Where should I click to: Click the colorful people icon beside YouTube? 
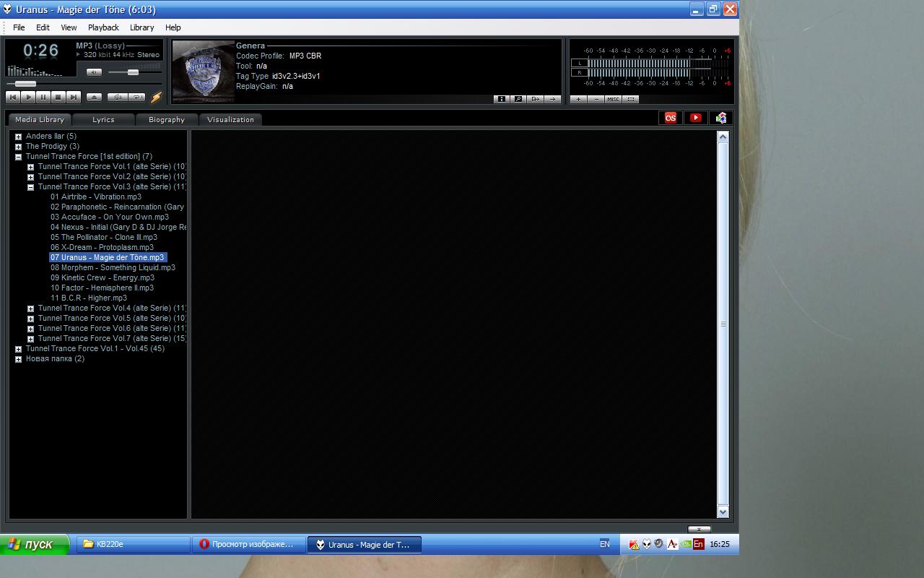(720, 118)
